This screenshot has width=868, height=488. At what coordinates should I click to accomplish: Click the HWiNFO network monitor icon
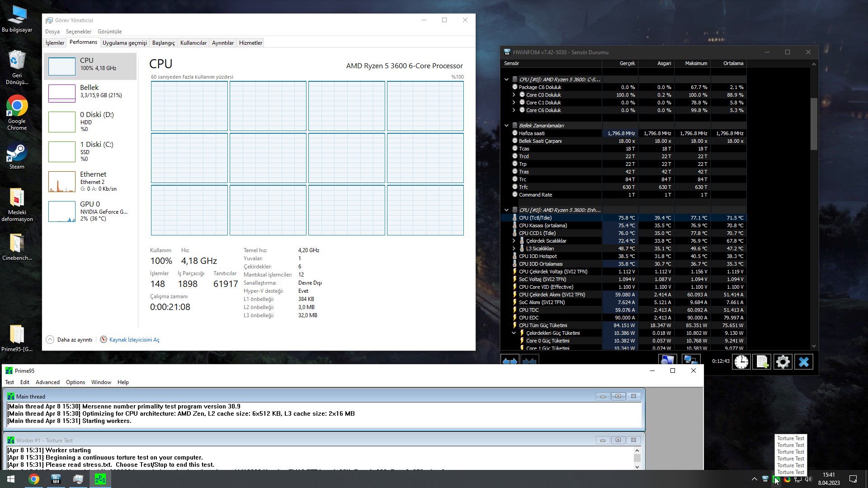pos(691,361)
